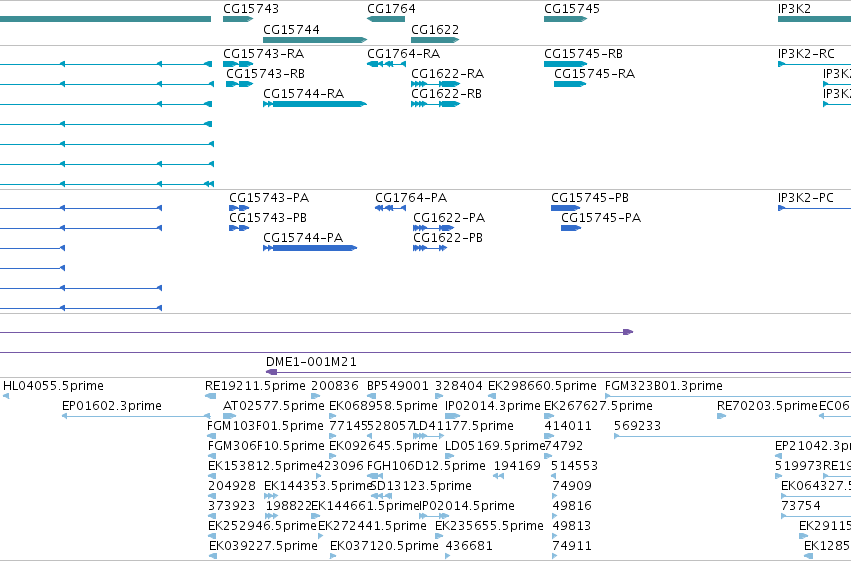This screenshot has width=851, height=561.
Task: Select the CG1622 gene label
Action: 435,29
